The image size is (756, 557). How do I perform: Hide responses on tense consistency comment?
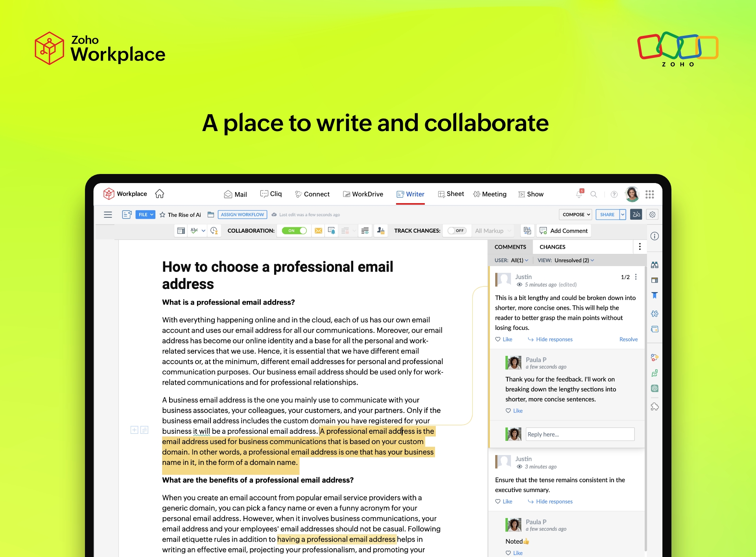(550, 501)
